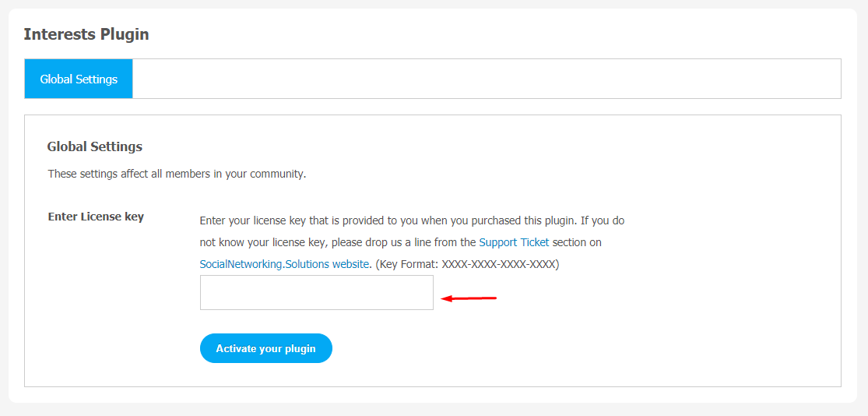Screen dimensions: 868x416
Task: Open the Global Settings tab
Action: coord(79,79)
